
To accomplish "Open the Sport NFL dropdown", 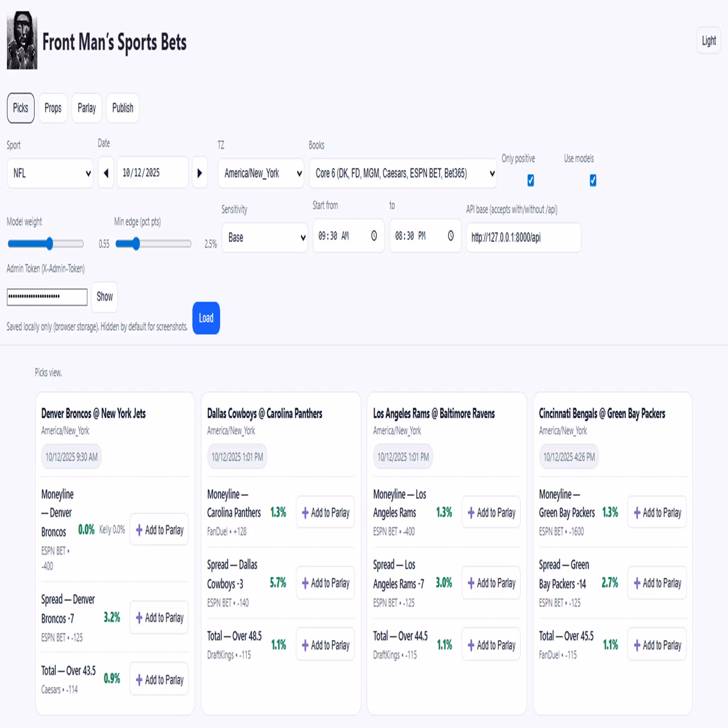I will pyautogui.click(x=50, y=173).
